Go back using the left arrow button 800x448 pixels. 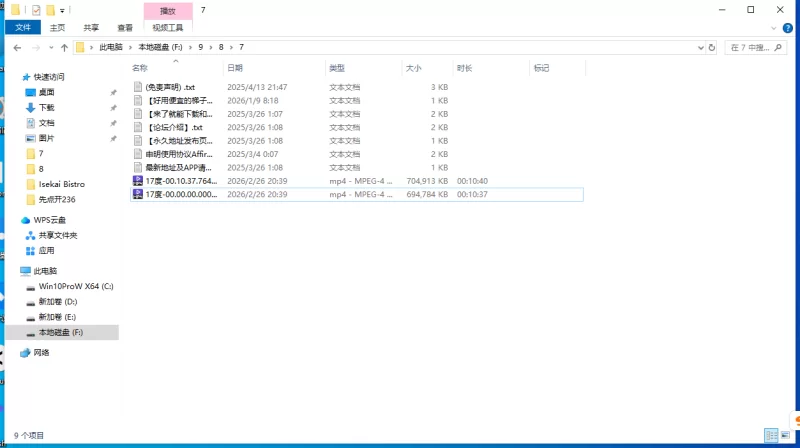[17, 47]
